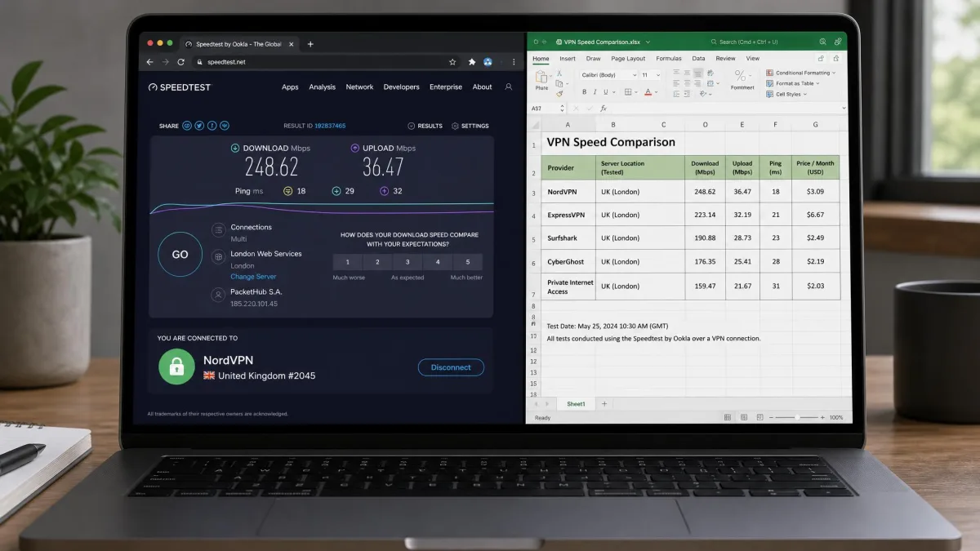Open Speedtest RESULTS
The image size is (980, 551).
pyautogui.click(x=425, y=126)
